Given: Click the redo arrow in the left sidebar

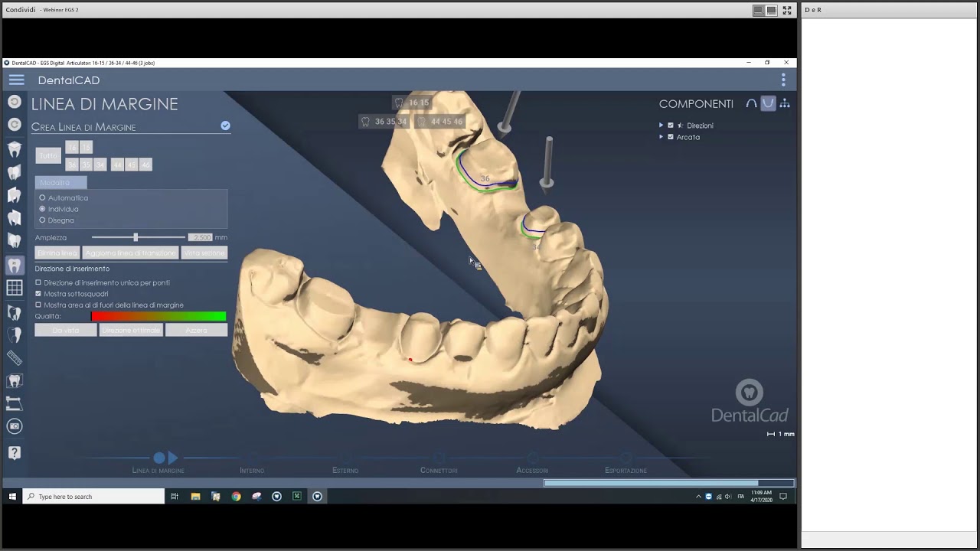Looking at the screenshot, I should click(14, 124).
